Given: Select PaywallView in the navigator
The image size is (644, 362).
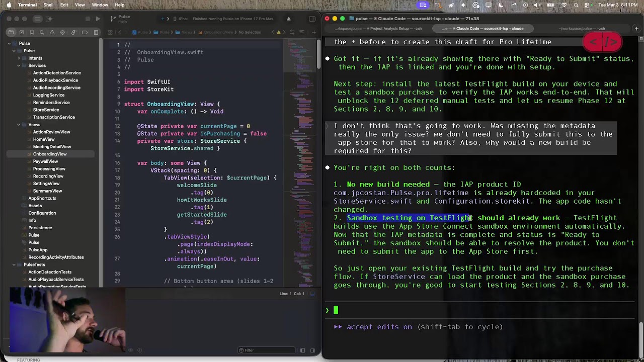Looking at the screenshot, I should (x=45, y=161).
